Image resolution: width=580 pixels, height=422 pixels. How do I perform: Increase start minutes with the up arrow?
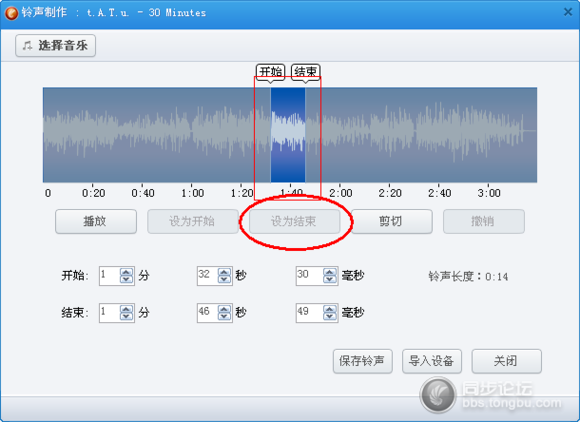(x=126, y=272)
